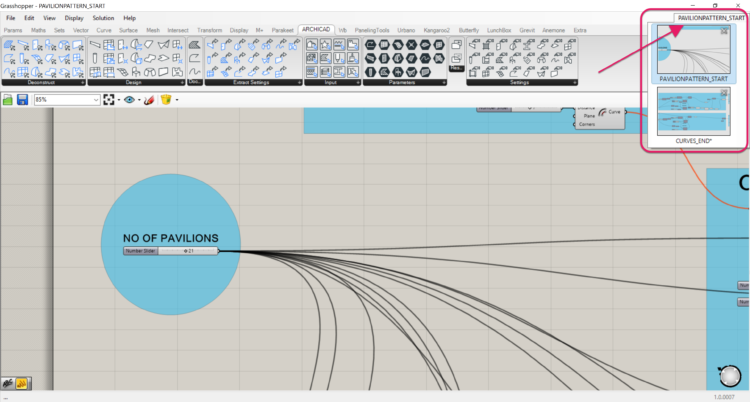Click the compass widget in canvas corner
The image size is (750, 402).
pos(730,376)
